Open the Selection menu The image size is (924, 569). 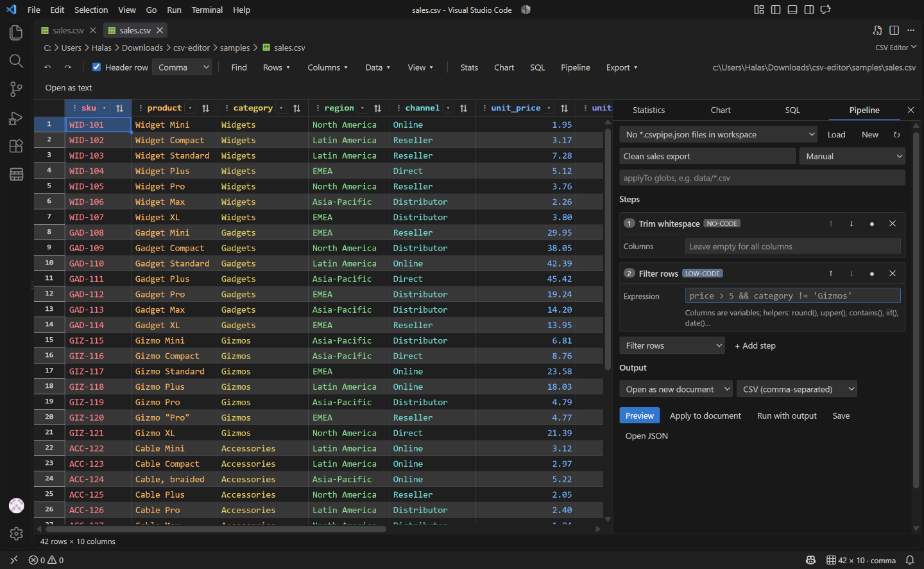click(91, 10)
